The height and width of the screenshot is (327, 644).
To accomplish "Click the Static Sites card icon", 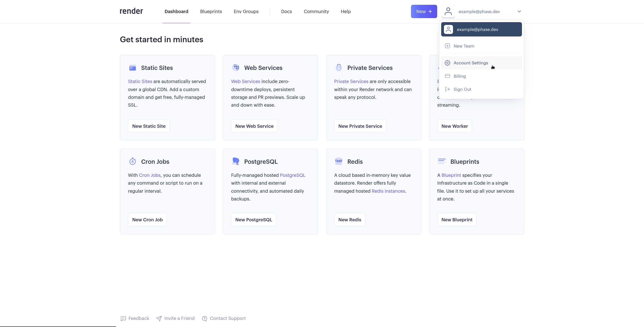I will pos(132,67).
